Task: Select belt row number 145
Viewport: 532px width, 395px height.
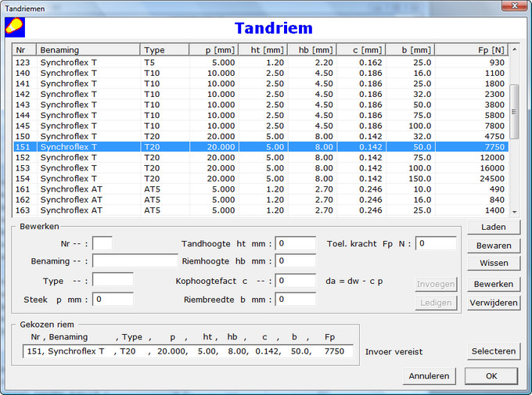Action: tap(261, 126)
